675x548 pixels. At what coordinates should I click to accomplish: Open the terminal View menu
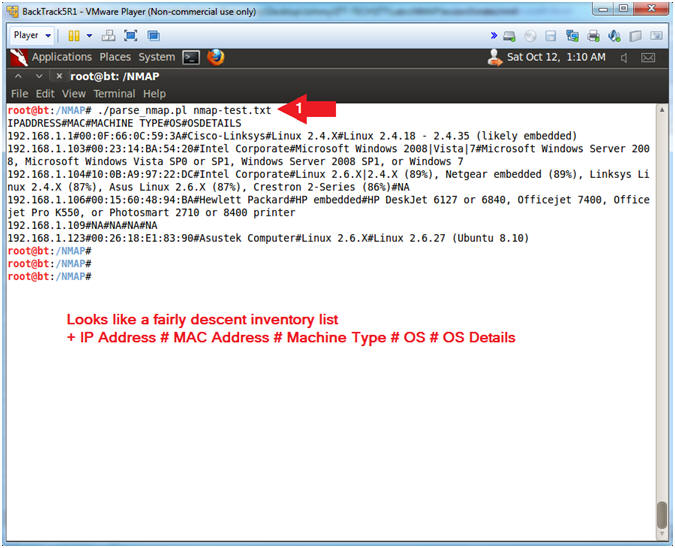tap(74, 94)
